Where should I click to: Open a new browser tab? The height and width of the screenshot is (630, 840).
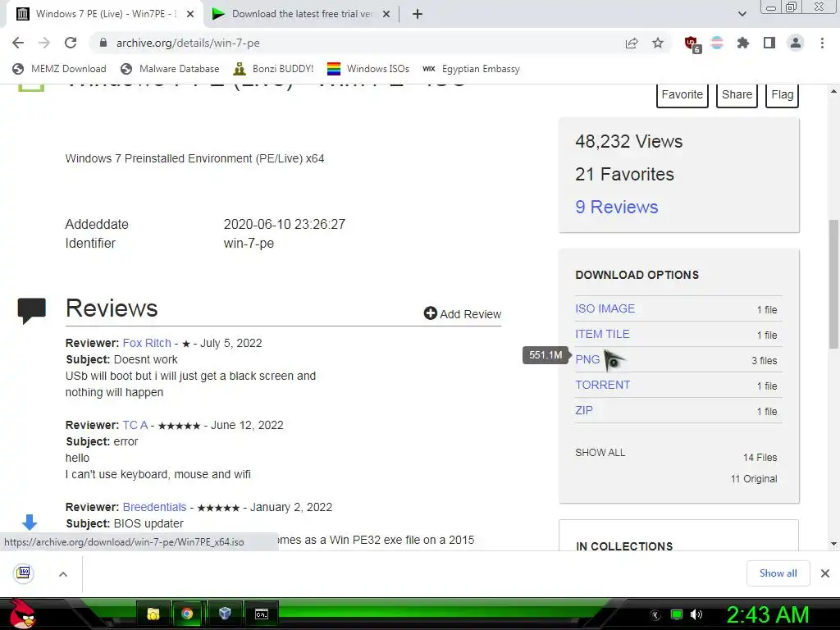pos(418,14)
